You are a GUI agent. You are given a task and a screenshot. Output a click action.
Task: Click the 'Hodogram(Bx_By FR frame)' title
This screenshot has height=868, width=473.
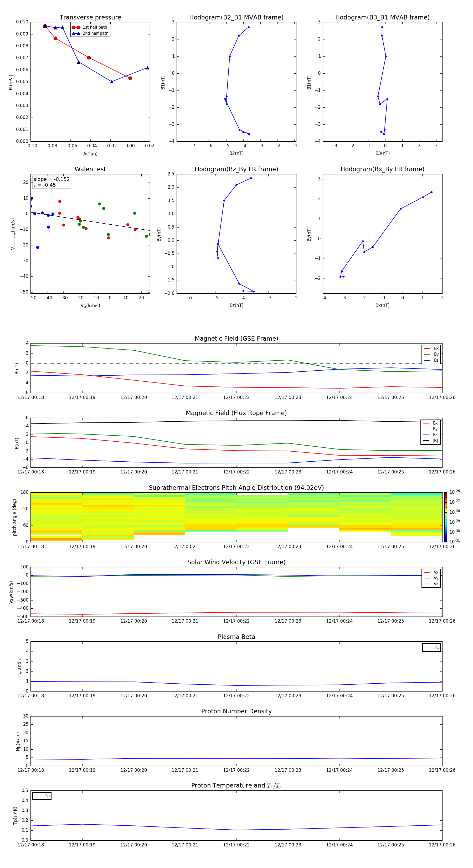382,169
